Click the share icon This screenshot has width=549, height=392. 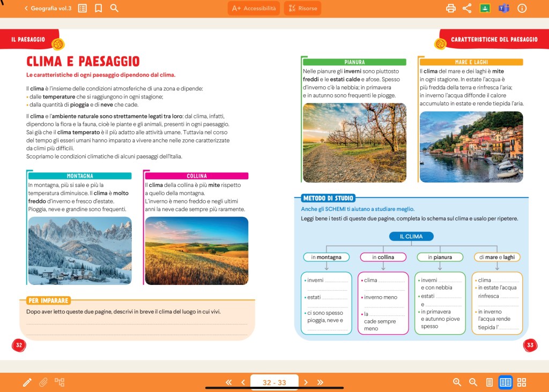pyautogui.click(x=467, y=8)
